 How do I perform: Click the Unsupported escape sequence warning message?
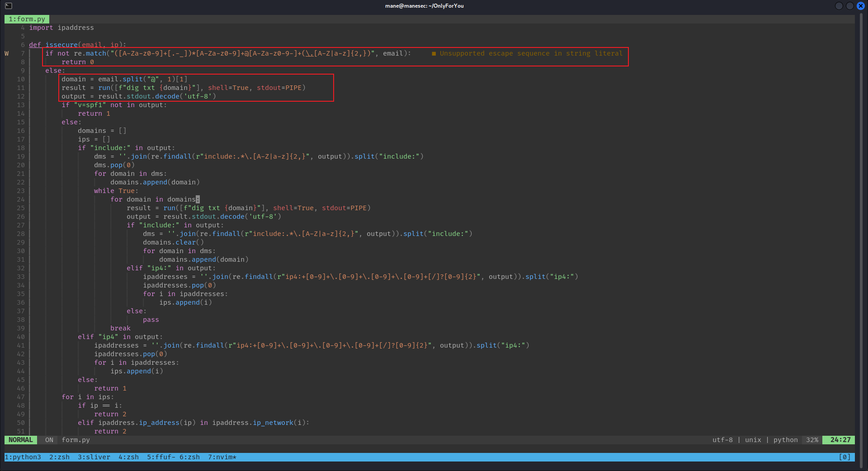(531, 53)
